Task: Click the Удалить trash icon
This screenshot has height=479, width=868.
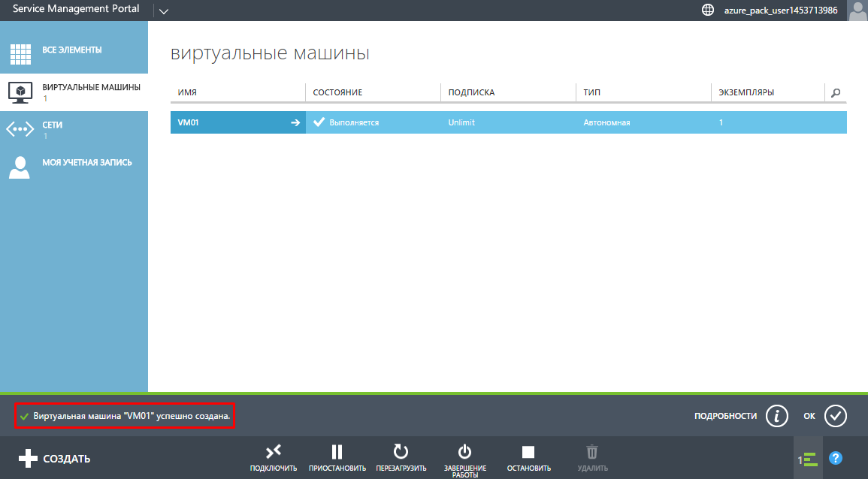Action: pos(592,452)
